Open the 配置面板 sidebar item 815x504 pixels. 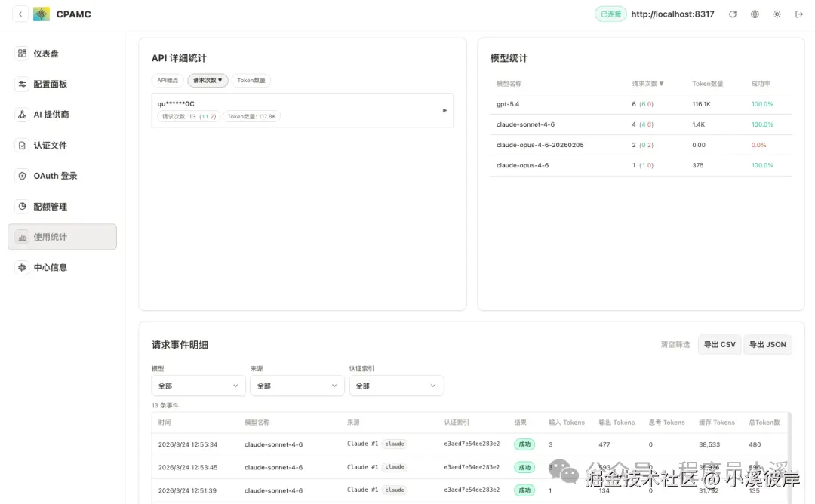63,85
